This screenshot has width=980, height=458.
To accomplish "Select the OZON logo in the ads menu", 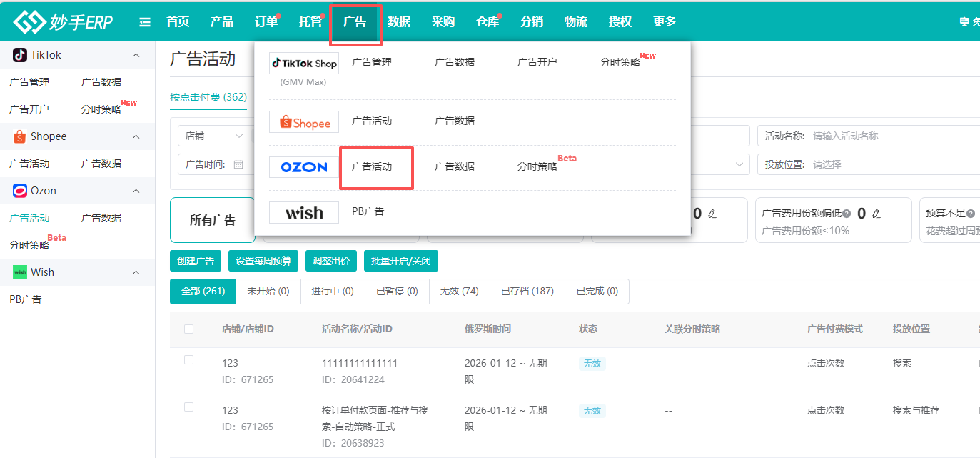I will [303, 166].
